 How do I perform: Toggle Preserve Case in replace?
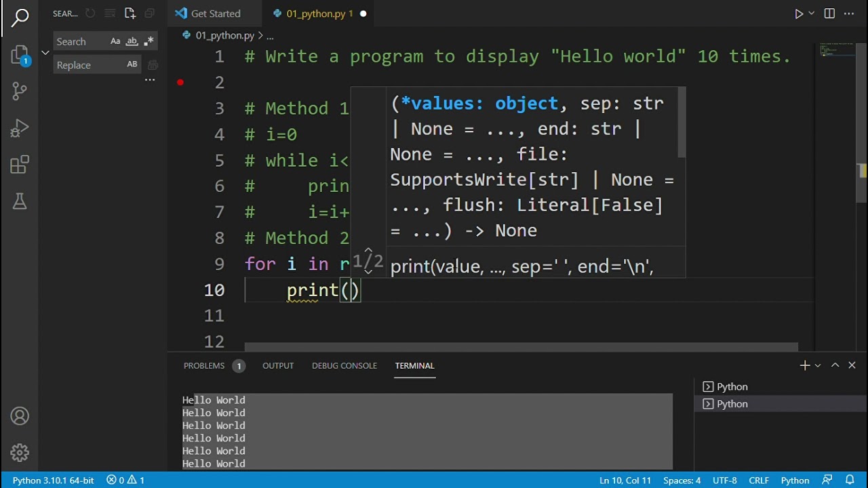132,64
